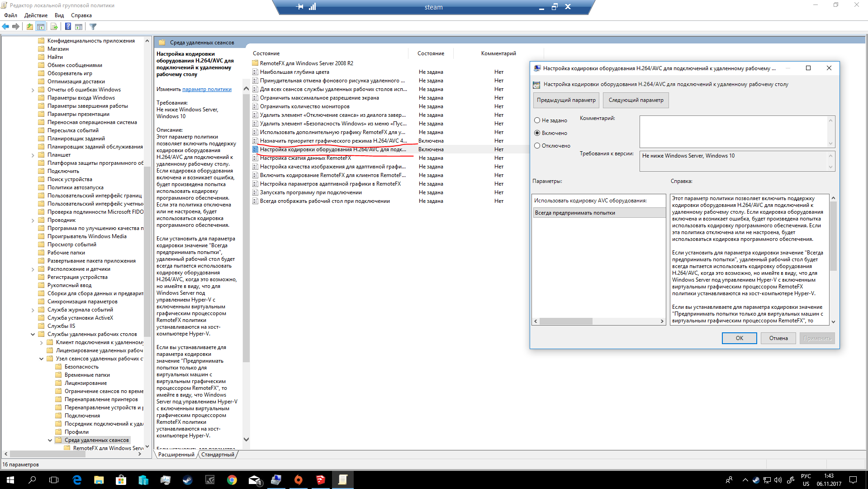Open the Файл menu
The width and height of the screenshot is (868, 489).
(x=10, y=15)
